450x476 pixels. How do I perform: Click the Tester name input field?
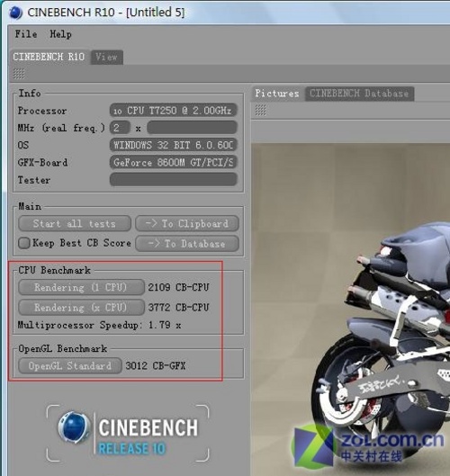coord(174,179)
